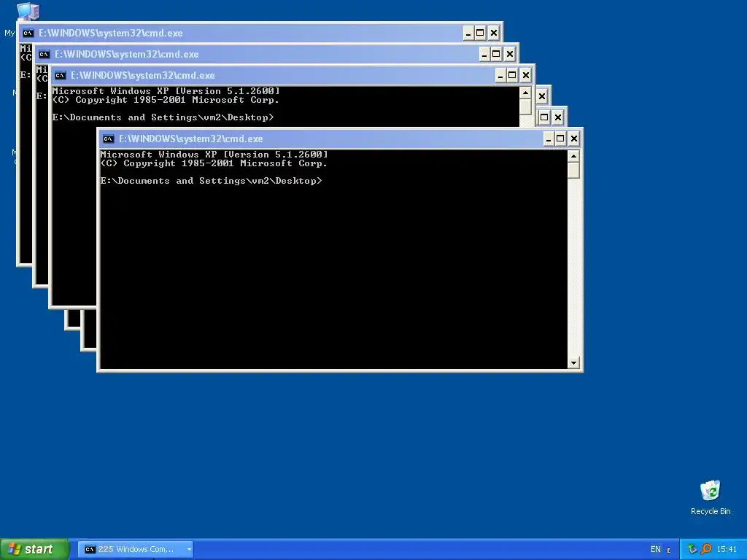Click the 'Recycle Bin' label text
Viewport: 747px width, 560px height.
pos(711,511)
